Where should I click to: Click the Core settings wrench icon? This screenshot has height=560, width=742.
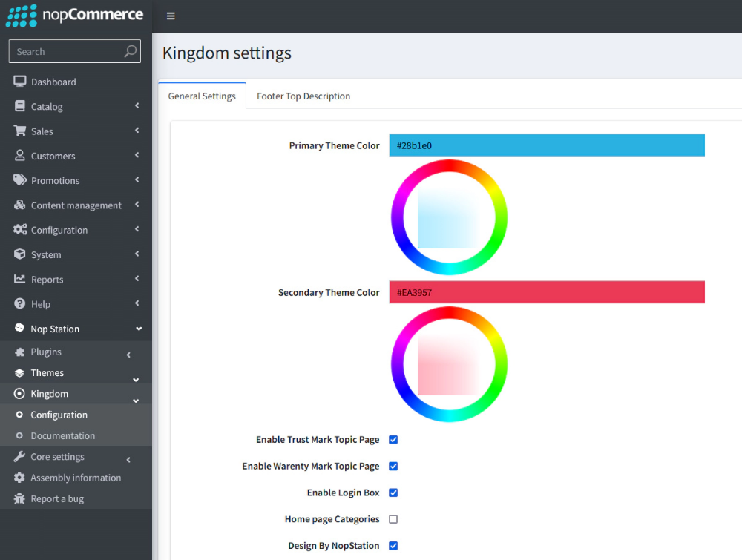(18, 456)
